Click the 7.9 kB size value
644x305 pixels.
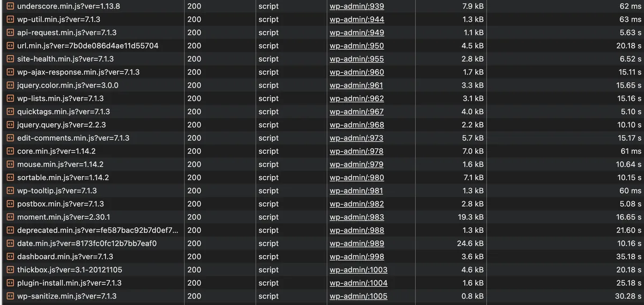point(473,6)
